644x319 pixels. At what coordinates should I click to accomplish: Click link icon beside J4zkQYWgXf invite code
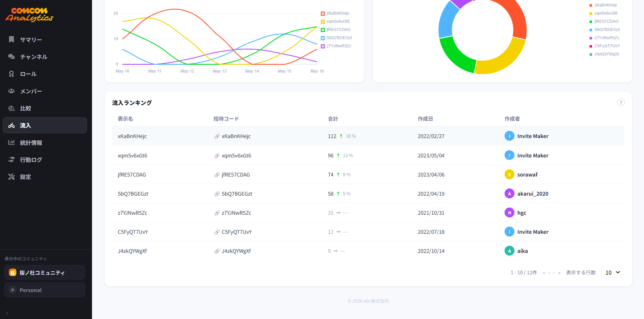(217, 251)
